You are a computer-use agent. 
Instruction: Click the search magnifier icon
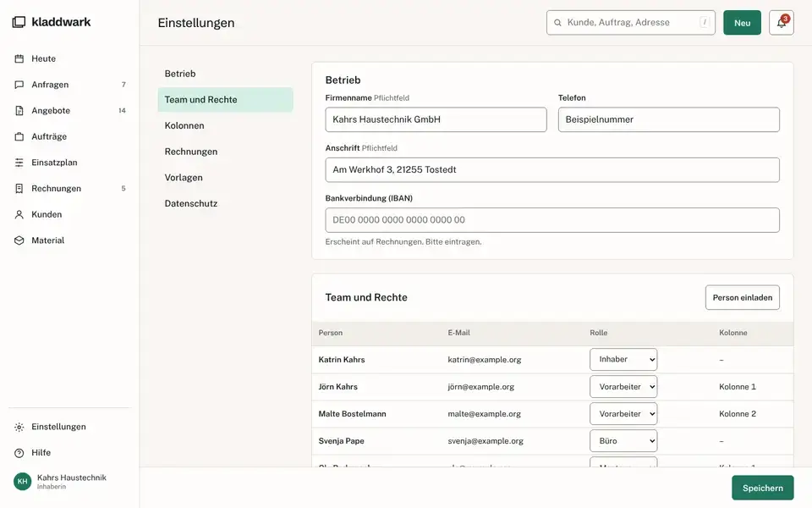coord(557,23)
